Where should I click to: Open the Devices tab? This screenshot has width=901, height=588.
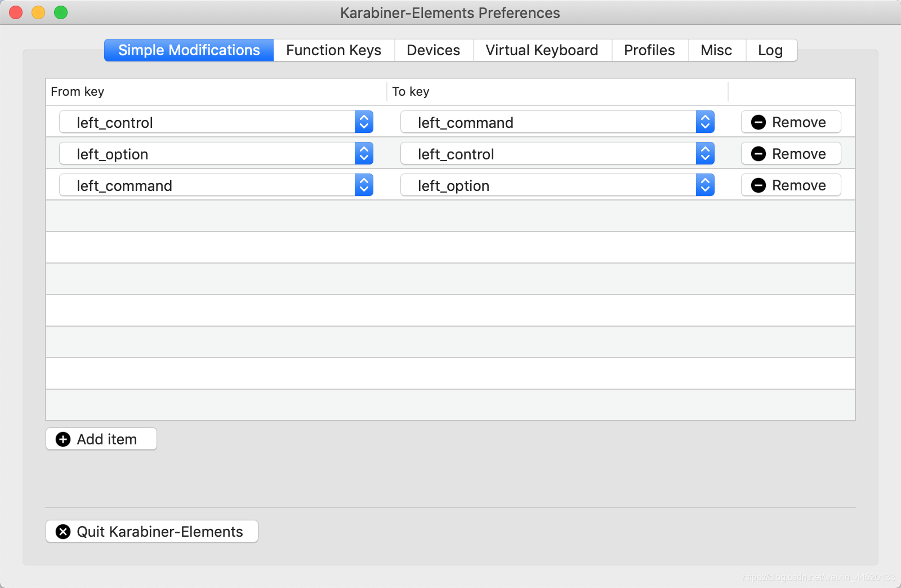434,50
